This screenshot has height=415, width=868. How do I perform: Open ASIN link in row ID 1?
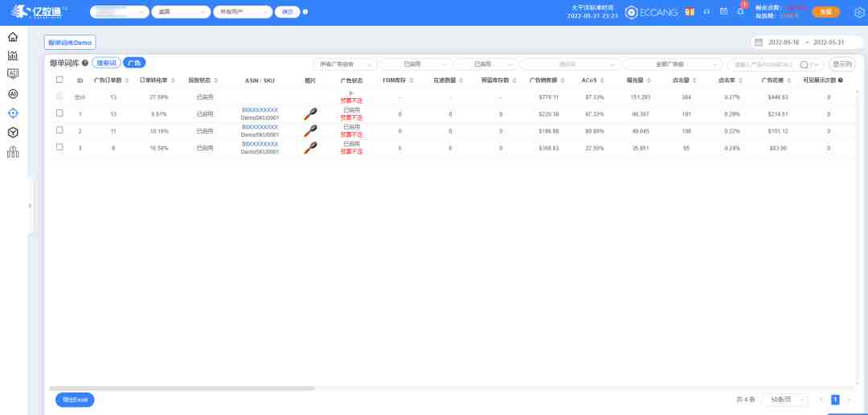point(260,110)
